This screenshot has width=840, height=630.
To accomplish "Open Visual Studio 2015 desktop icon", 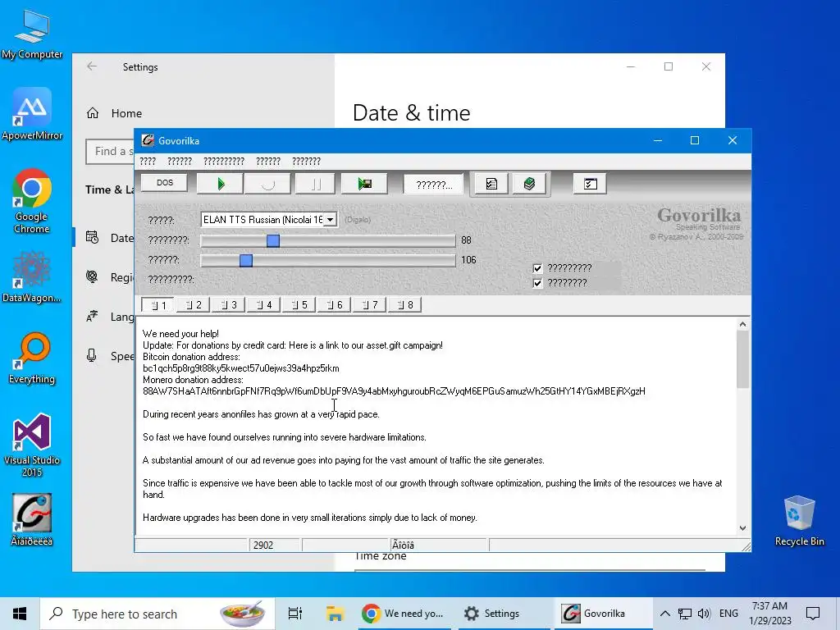I will coord(32,445).
